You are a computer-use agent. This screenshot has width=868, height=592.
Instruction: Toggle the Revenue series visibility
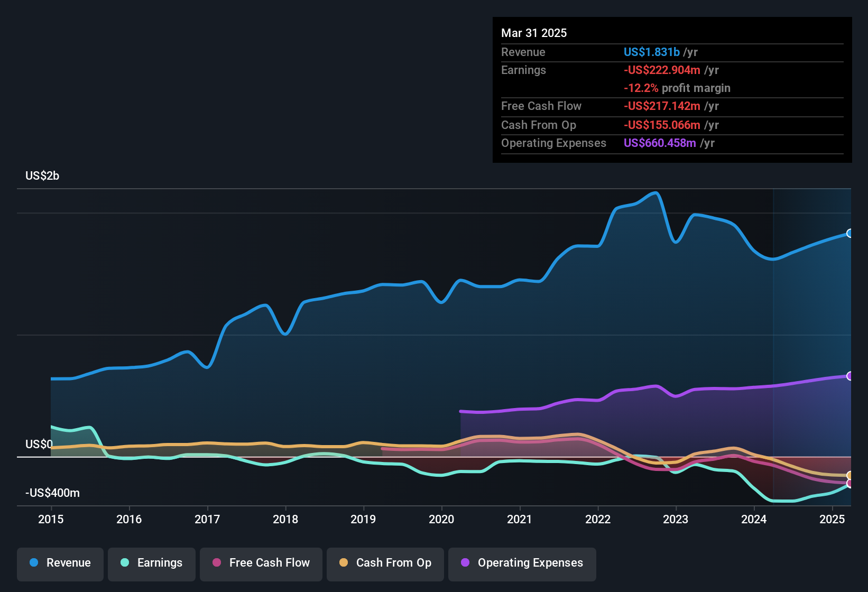click(60, 563)
